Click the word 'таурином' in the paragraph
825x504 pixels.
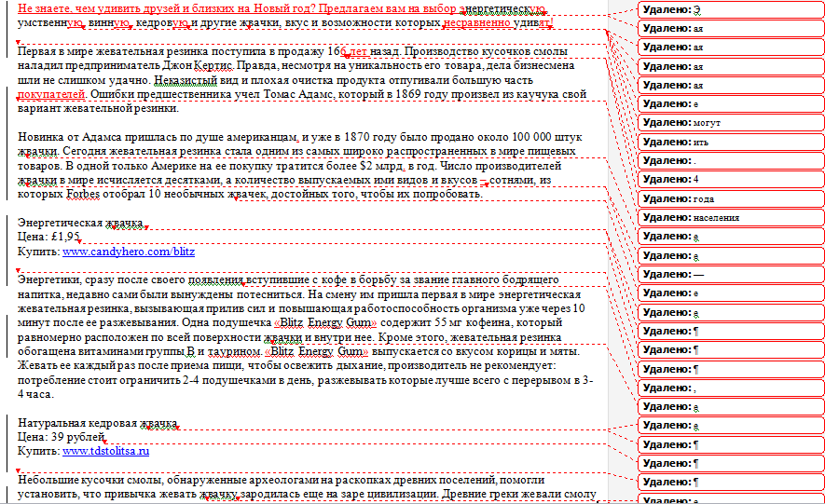(234, 351)
